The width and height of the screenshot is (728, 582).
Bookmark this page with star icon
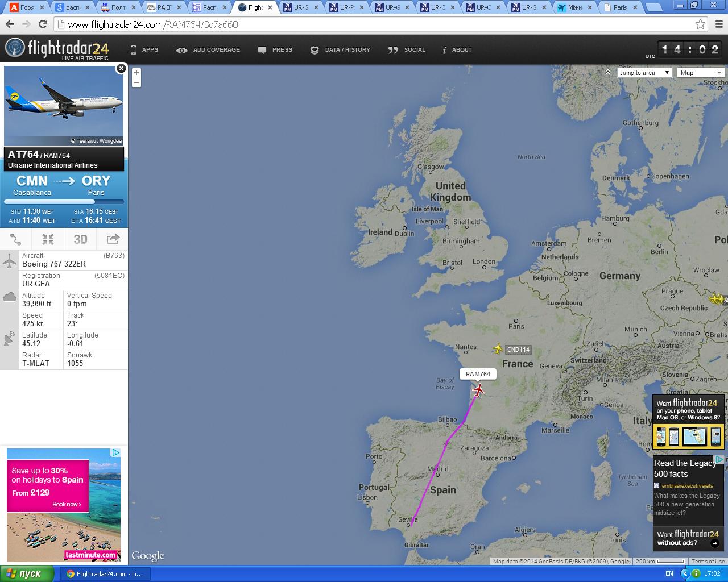tap(700, 24)
